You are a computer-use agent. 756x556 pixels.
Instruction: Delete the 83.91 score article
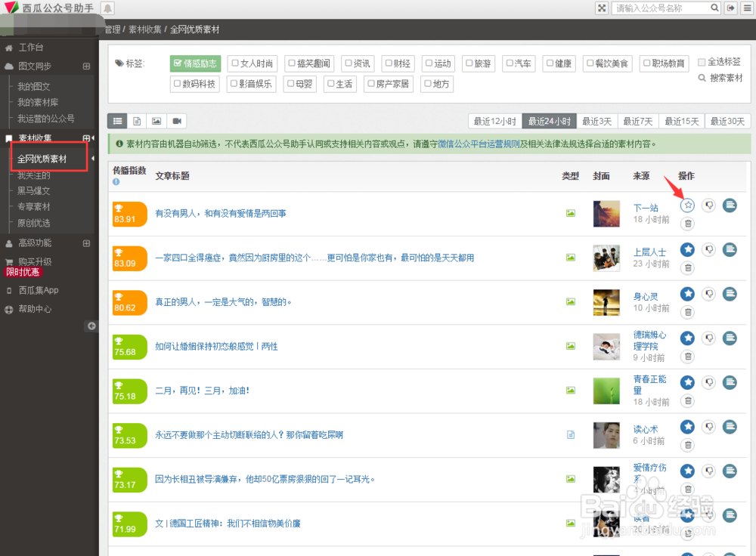(688, 223)
